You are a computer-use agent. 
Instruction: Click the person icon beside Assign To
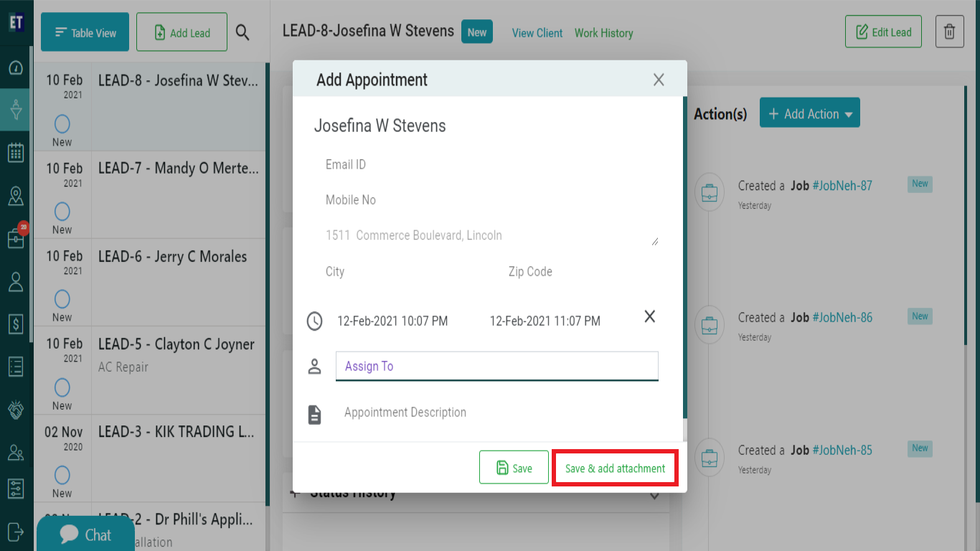point(314,367)
